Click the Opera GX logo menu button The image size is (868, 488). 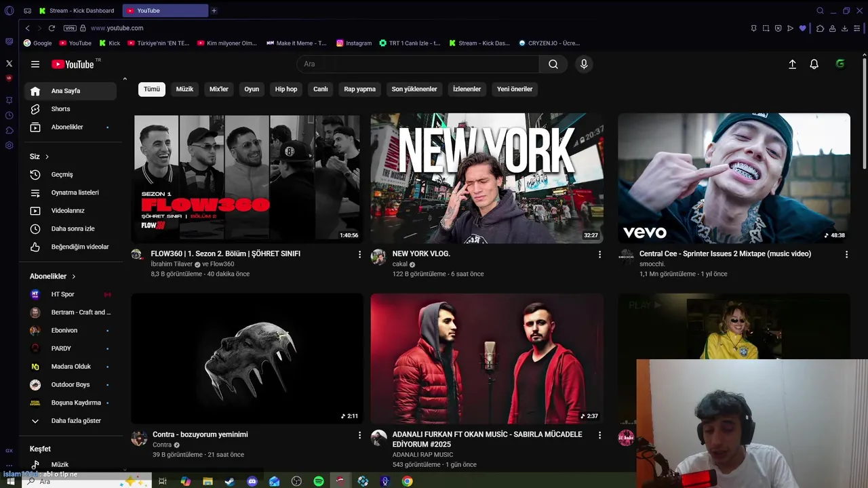(9, 10)
